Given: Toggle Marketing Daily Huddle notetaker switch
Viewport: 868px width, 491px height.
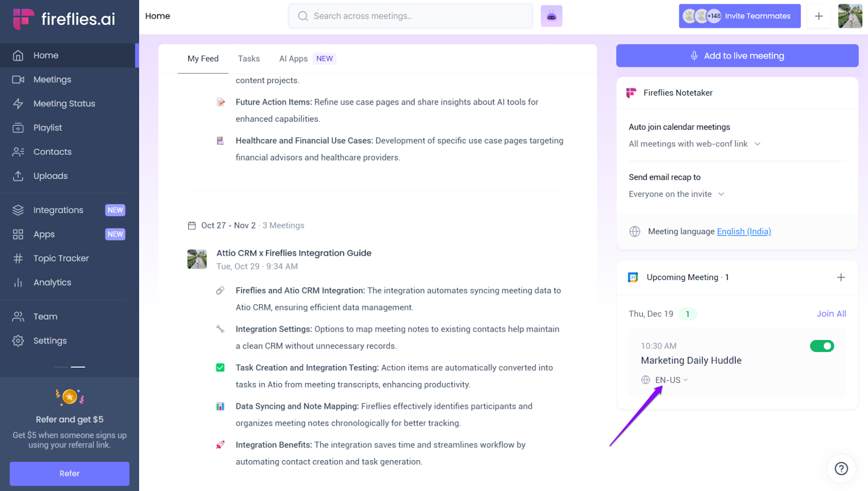Looking at the screenshot, I should (x=822, y=346).
